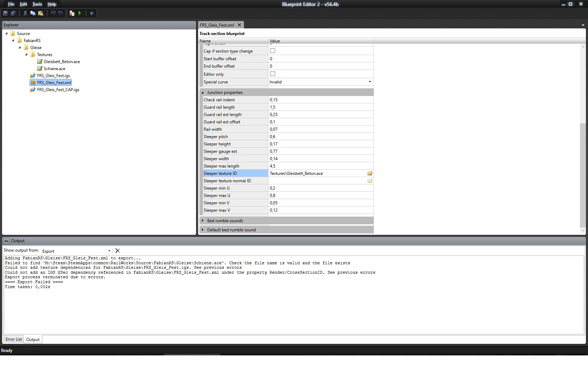The image size is (588, 368).
Task: Open the Special curve dropdown
Action: (370, 82)
